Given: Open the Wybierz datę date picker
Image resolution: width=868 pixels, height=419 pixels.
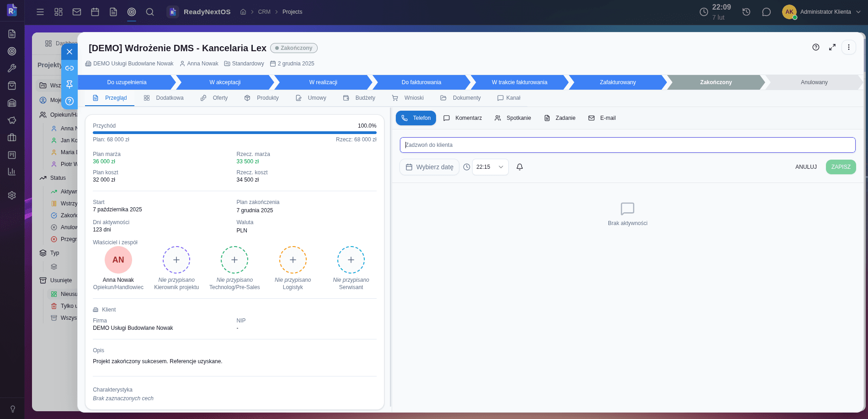Looking at the screenshot, I should [429, 167].
